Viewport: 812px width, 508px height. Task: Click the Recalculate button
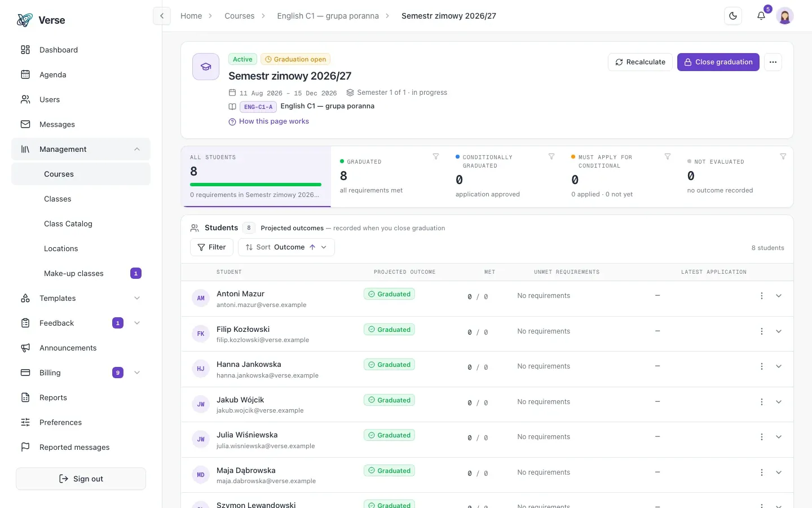click(x=640, y=62)
